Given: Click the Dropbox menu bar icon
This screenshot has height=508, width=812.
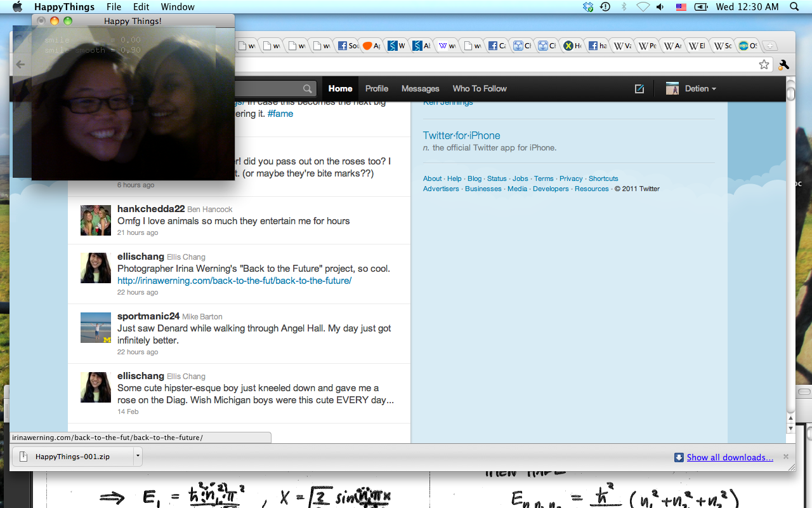Looking at the screenshot, I should tap(588, 7).
